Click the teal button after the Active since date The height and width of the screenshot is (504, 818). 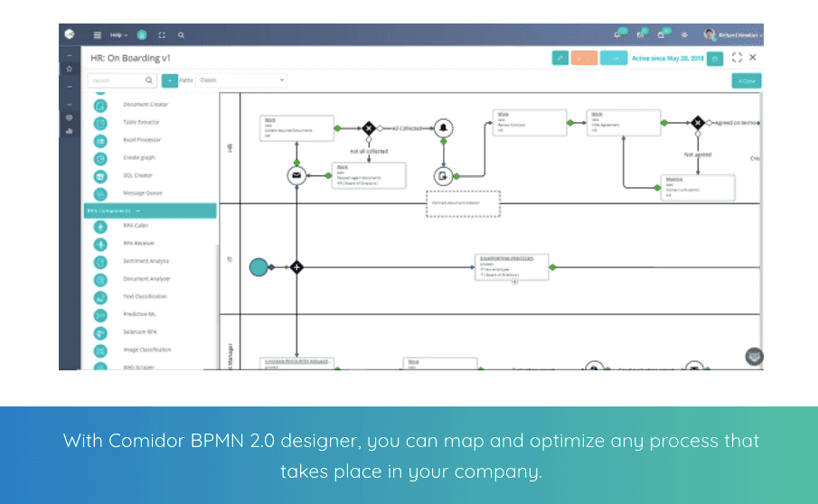(x=715, y=59)
